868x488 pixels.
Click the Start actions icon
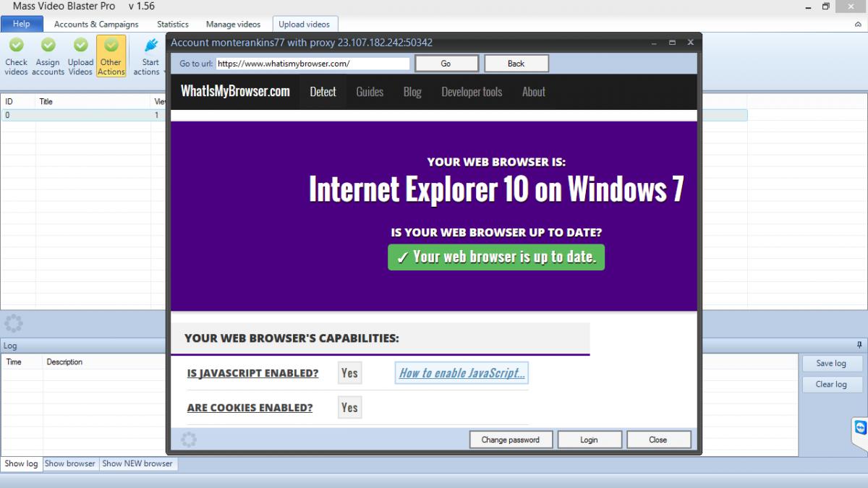point(150,46)
